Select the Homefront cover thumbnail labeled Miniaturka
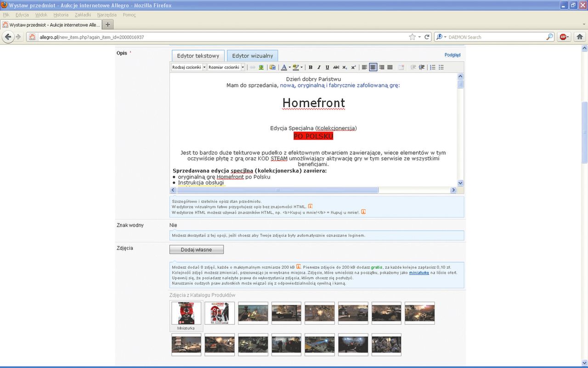 (x=186, y=313)
